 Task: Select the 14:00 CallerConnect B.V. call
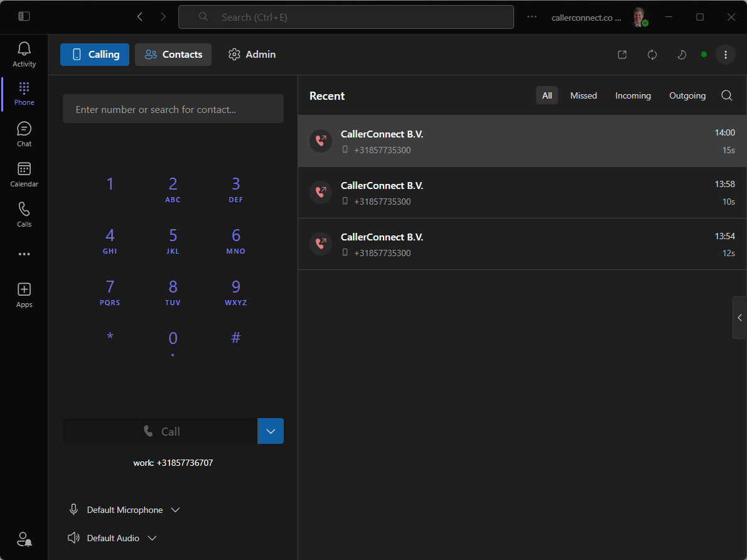(522, 141)
